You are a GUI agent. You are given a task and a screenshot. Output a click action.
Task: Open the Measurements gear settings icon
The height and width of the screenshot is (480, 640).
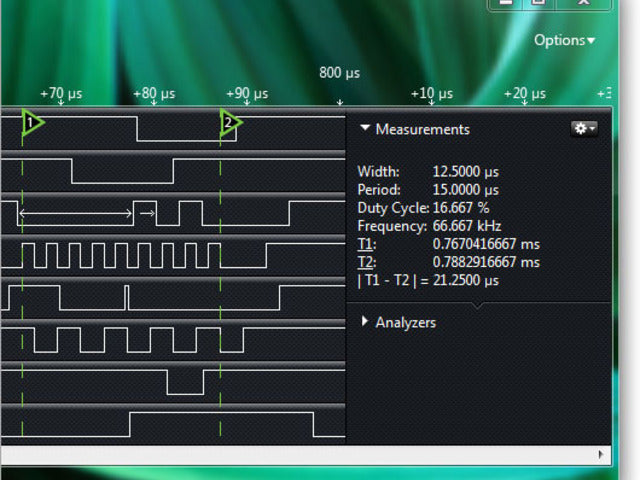[x=583, y=129]
